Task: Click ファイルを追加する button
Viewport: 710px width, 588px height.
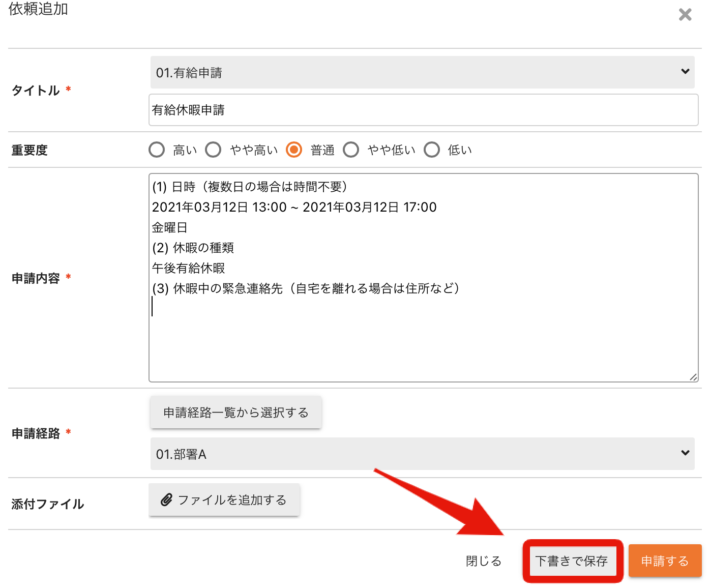Action: 224,500
